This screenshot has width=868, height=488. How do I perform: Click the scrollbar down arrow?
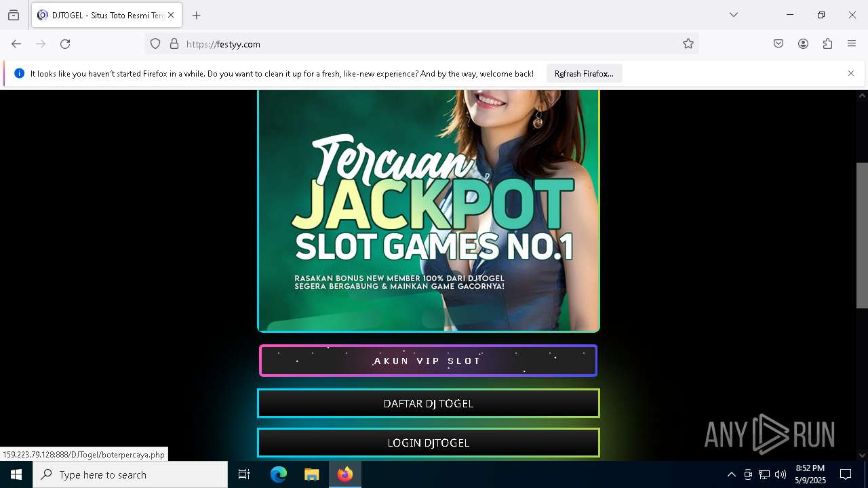coord(862,455)
